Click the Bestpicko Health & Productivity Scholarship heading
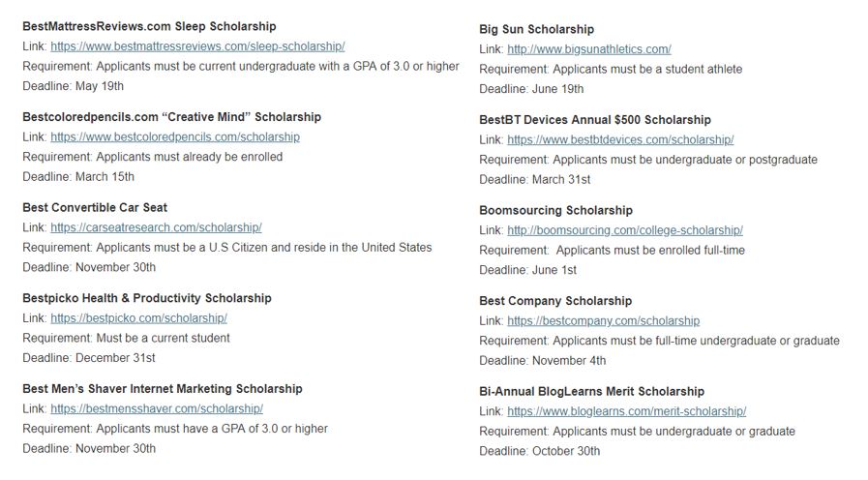The height and width of the screenshot is (480, 868). [147, 298]
